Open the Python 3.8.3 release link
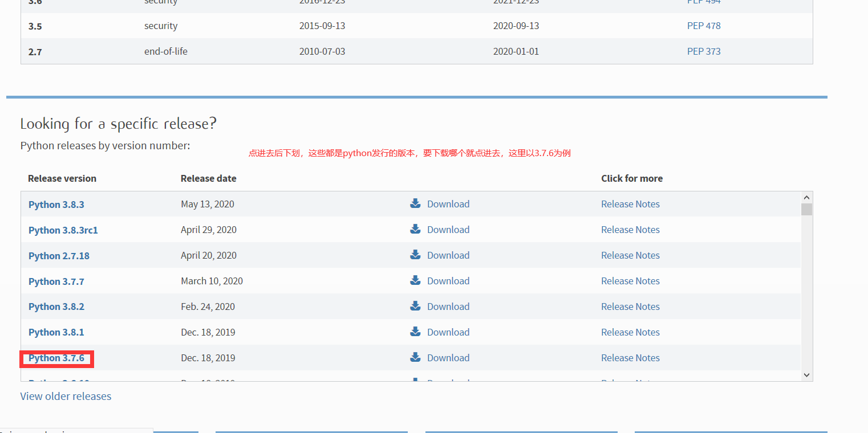Screen dimensions: 868x433 [x=56, y=205]
